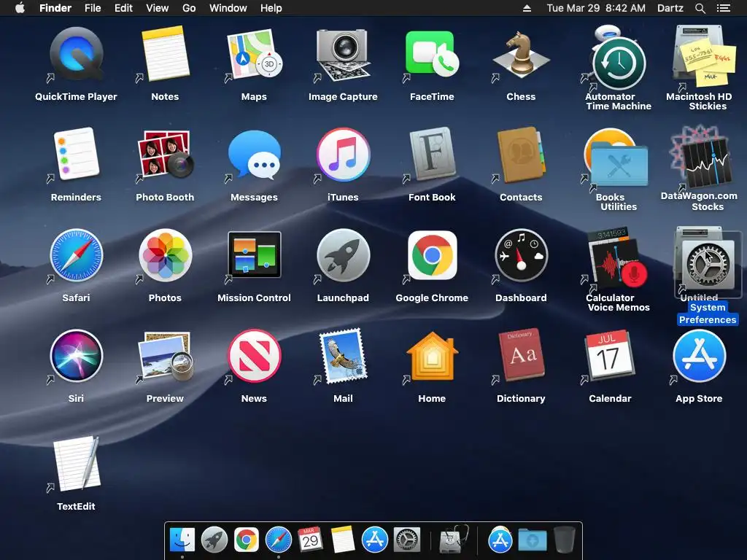Open Calendar showing 29 in the Dock
The width and height of the screenshot is (747, 560).
click(310, 540)
